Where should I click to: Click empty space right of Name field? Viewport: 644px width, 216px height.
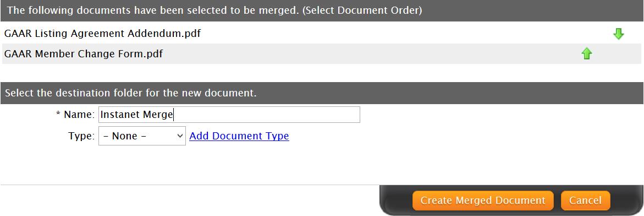coord(493,115)
